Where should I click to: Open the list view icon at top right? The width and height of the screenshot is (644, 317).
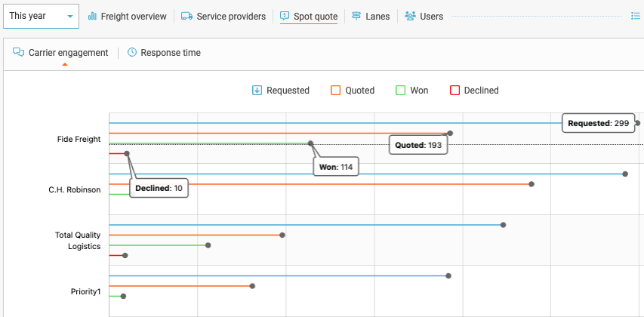635,16
